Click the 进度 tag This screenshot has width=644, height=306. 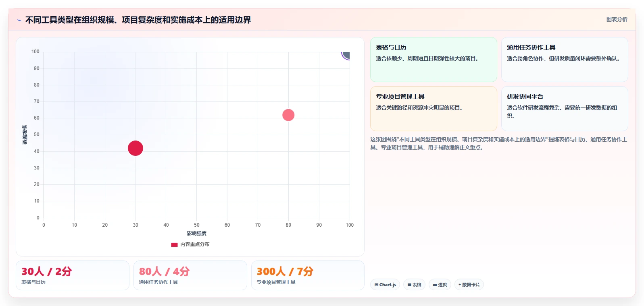pyautogui.click(x=440, y=285)
